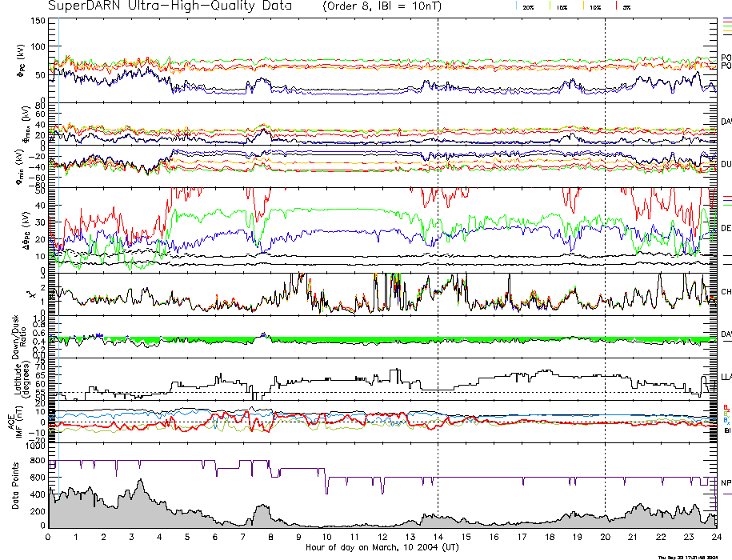732x560 pixels.
Task: Select the (Order 8, IBI = 10nT) subtitle
Action: [390, 6]
